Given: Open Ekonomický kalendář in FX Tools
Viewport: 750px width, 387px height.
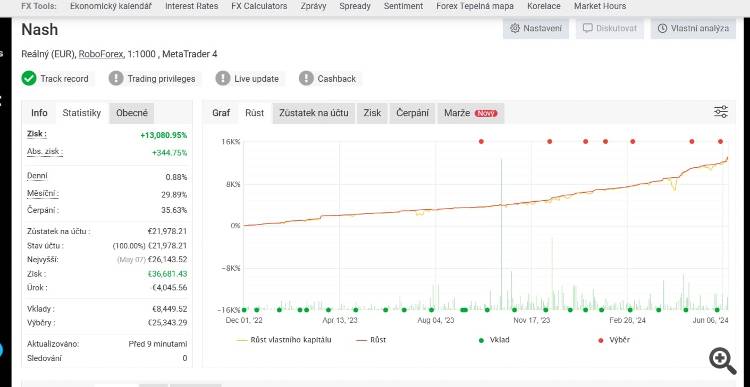Looking at the screenshot, I should click(111, 6).
